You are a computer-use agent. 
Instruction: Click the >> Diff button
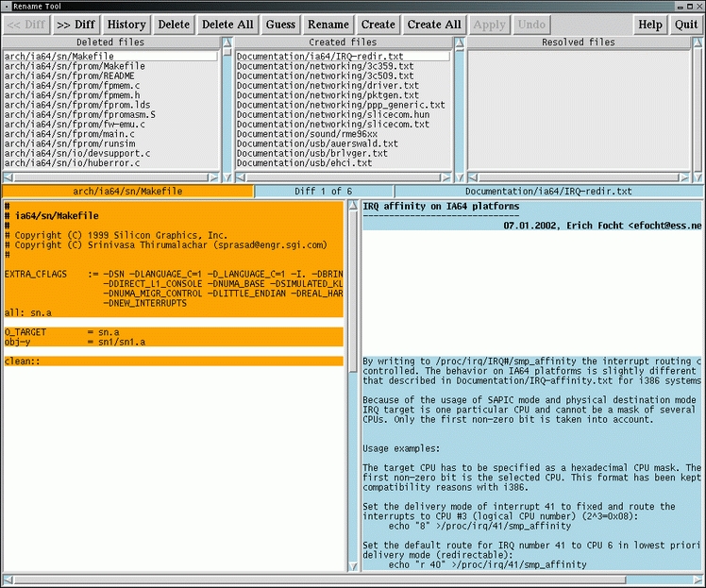(x=76, y=25)
